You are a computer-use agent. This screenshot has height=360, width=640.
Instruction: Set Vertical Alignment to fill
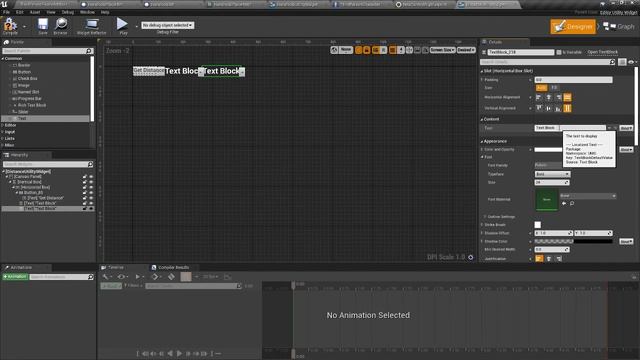coord(567,108)
